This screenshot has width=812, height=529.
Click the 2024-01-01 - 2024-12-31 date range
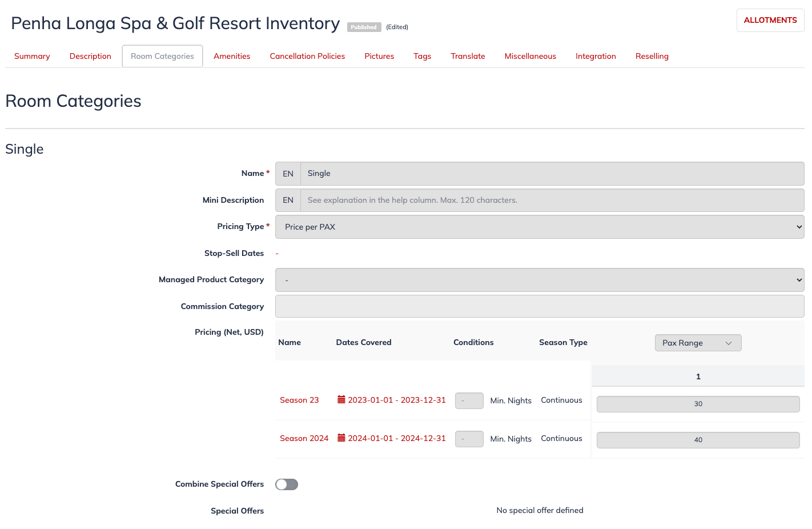click(397, 438)
